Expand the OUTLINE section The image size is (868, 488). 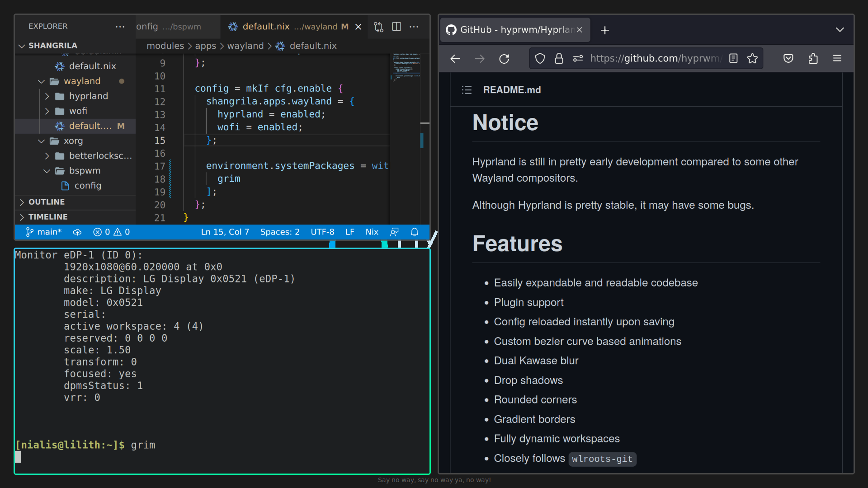(75, 202)
